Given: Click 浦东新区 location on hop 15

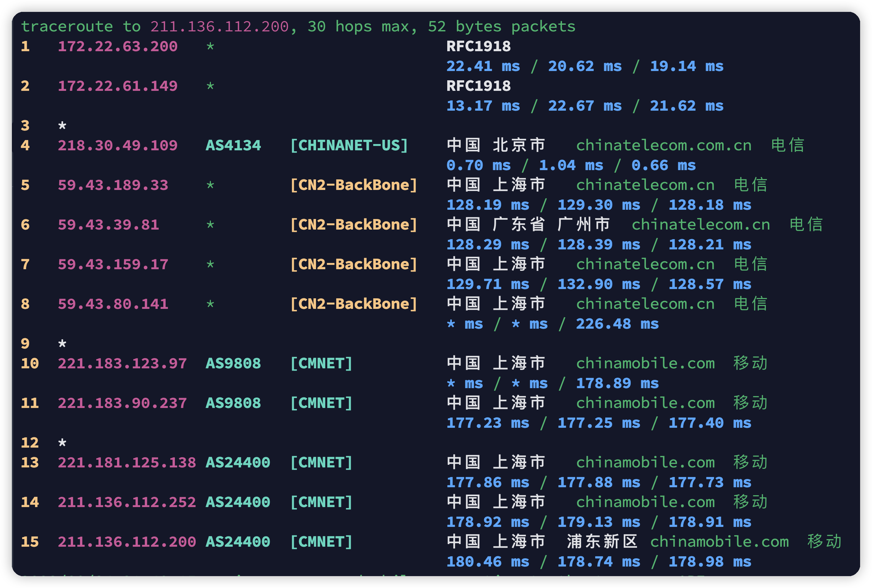Looking at the screenshot, I should (x=602, y=542).
